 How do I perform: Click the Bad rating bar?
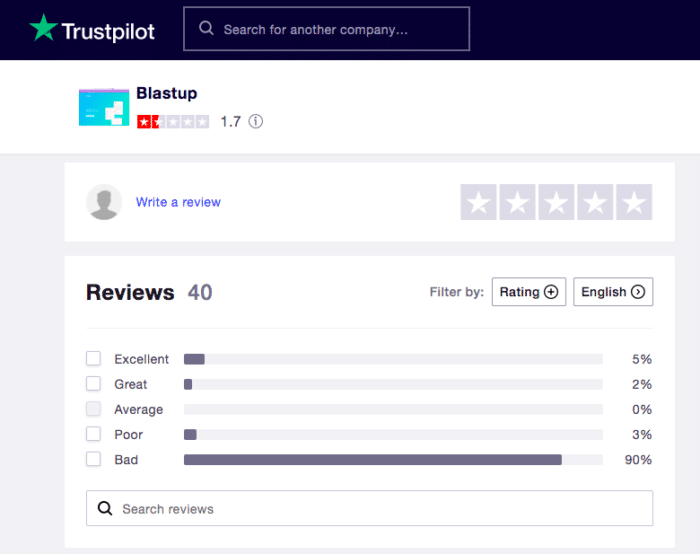click(393, 459)
